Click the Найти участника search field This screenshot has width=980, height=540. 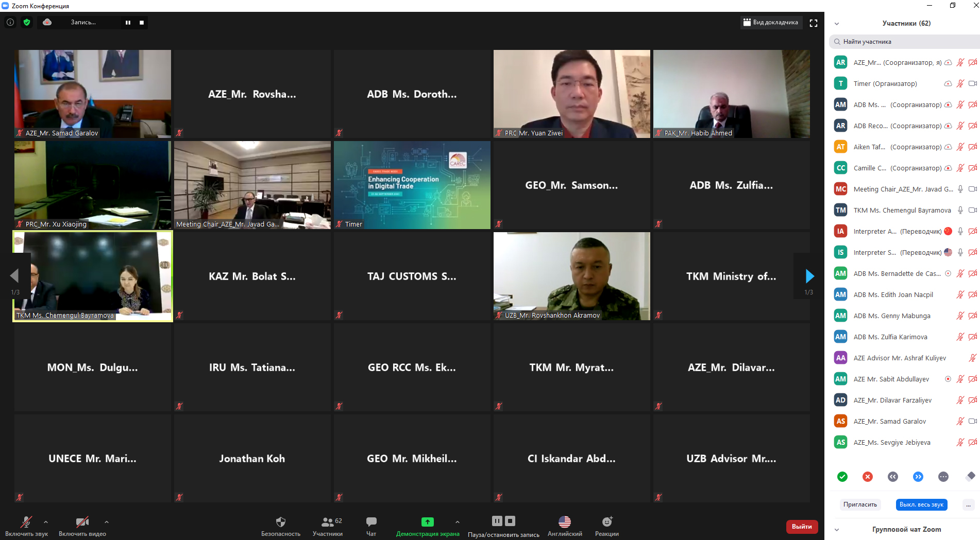tap(907, 42)
